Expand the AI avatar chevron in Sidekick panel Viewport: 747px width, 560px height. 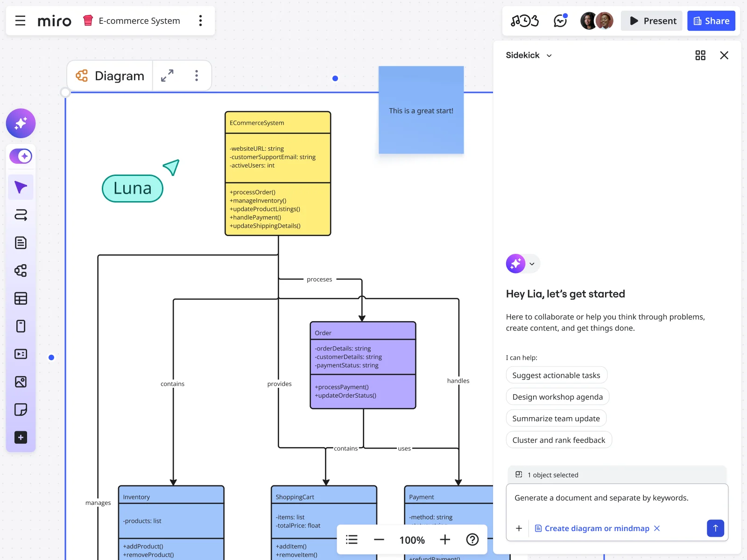coord(532,264)
